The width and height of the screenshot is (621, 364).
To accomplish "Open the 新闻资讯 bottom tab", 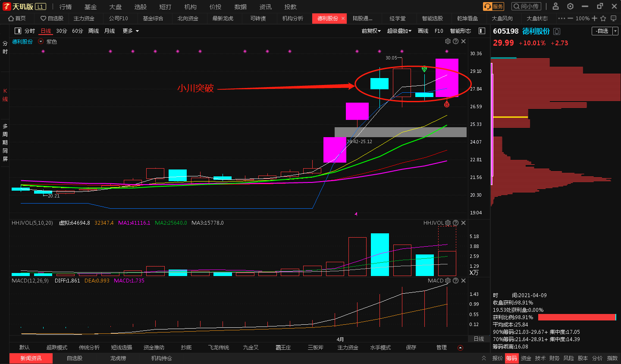I will pyautogui.click(x=31, y=358).
